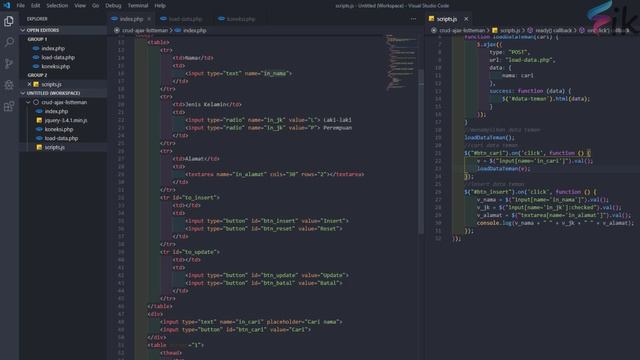Click ready() callback breadcrumb in right editor
Viewport: 640px width, 360px height.
click(x=553, y=30)
